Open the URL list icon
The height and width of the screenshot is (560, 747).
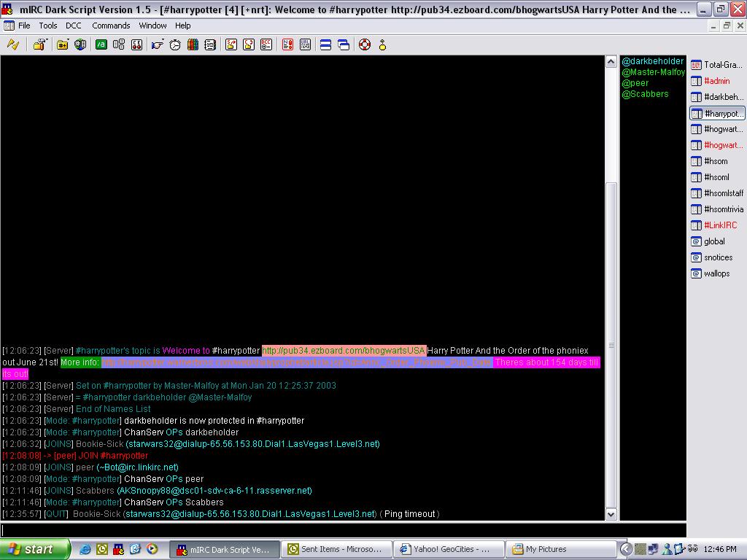click(x=306, y=45)
